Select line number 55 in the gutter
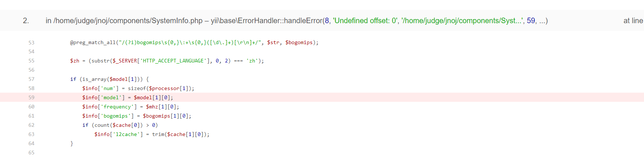Viewport: 644px width, 161px height. 31,61
